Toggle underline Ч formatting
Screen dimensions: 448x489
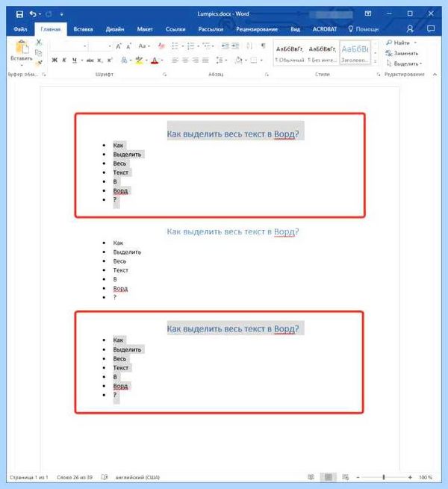coord(74,60)
